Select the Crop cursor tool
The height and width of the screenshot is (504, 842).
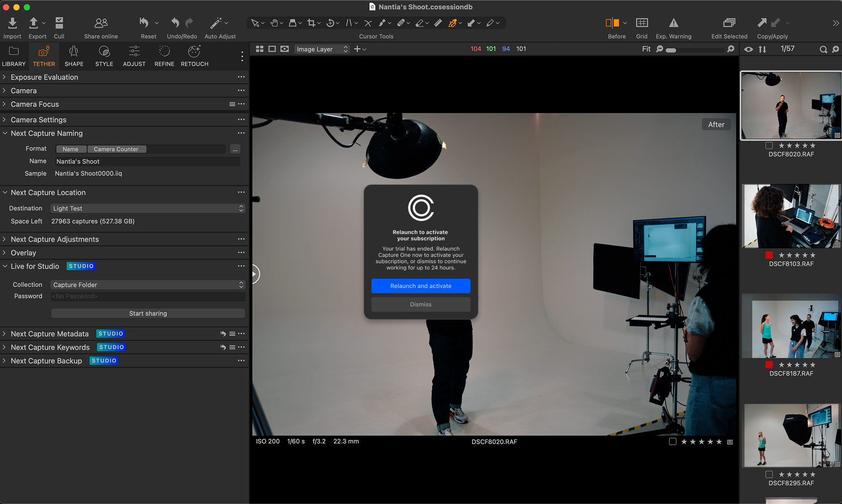311,23
